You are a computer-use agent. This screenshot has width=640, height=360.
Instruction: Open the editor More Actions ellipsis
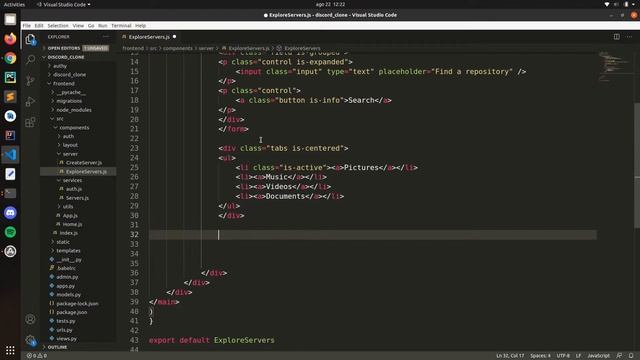(x=629, y=37)
